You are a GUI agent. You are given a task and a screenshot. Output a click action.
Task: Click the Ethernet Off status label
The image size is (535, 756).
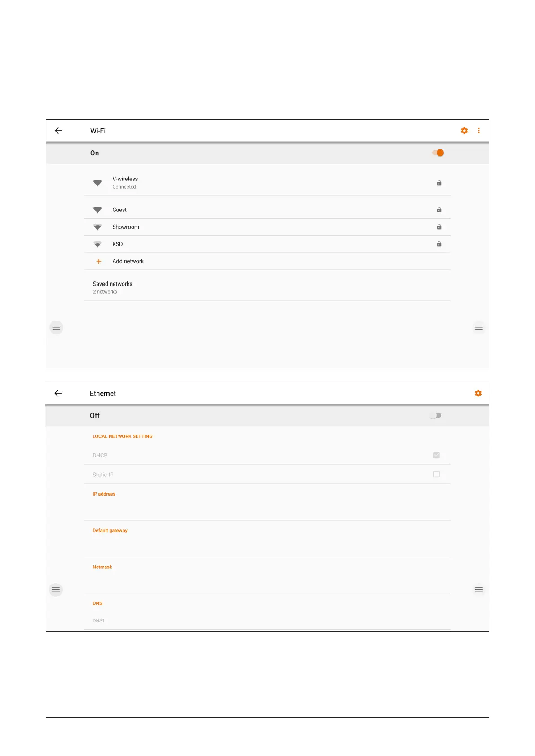[x=95, y=416]
